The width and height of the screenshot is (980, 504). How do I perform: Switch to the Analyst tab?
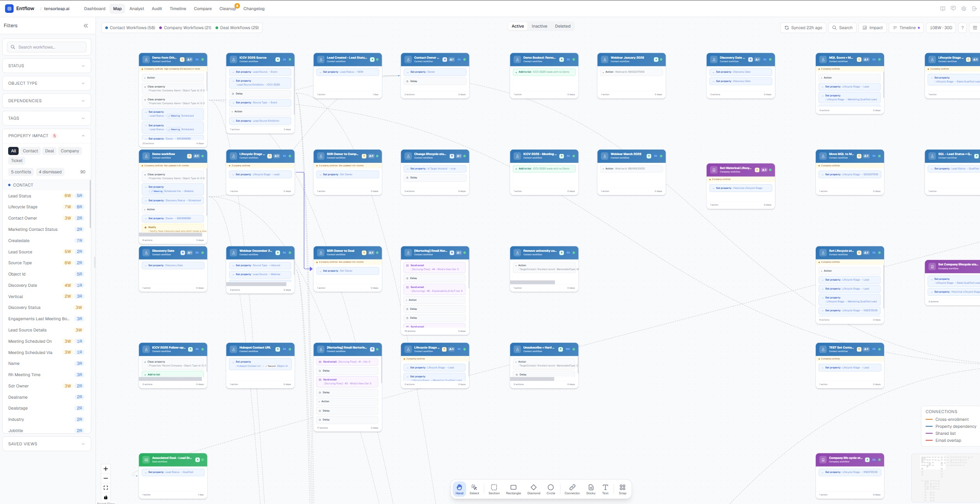(x=136, y=9)
